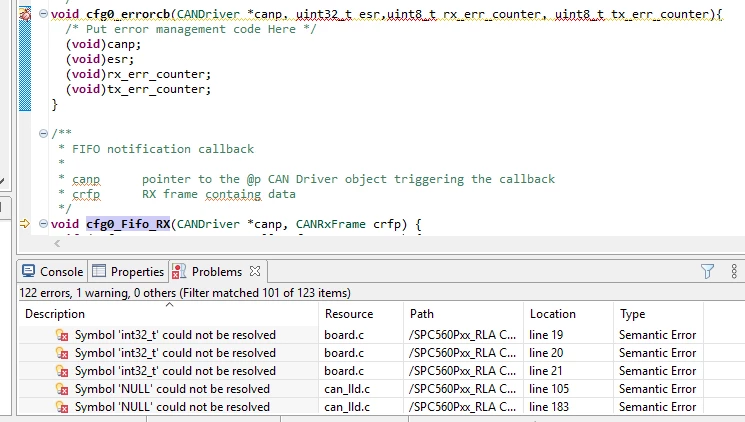
Task: Click the Type column header
Action: point(658,314)
